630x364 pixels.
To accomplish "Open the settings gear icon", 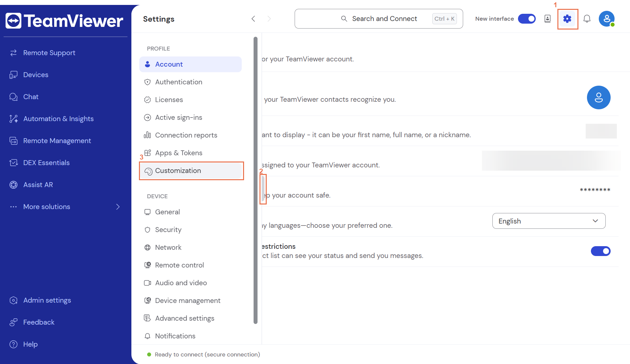I will click(x=567, y=19).
